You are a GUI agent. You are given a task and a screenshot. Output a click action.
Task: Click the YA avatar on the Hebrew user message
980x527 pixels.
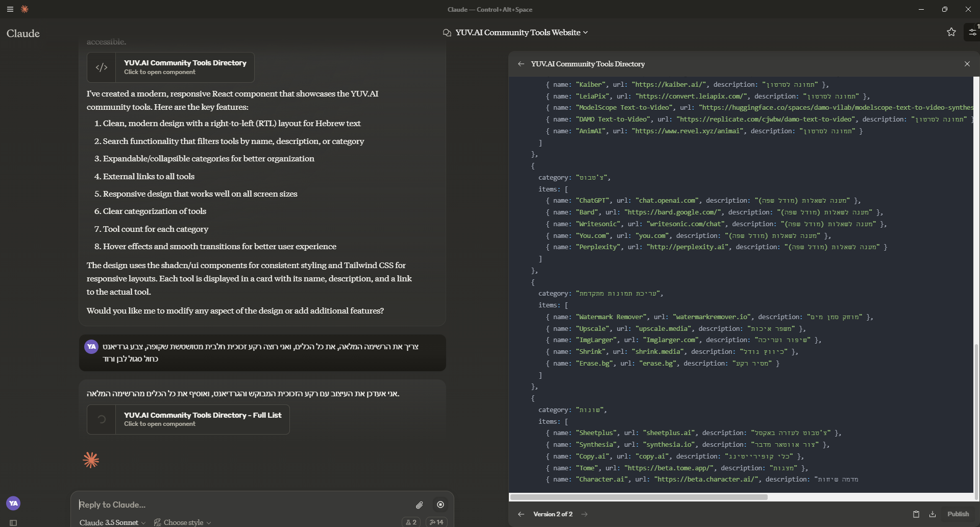coord(91,347)
